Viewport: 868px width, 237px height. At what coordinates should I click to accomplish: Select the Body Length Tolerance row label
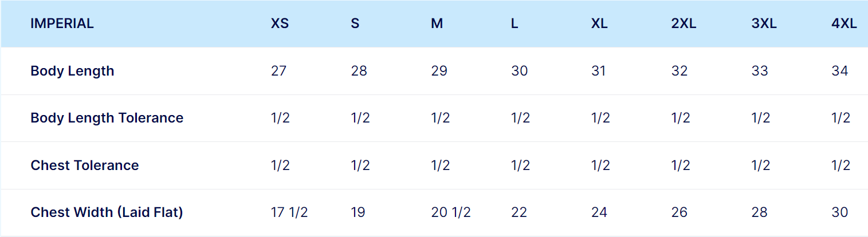pos(107,118)
